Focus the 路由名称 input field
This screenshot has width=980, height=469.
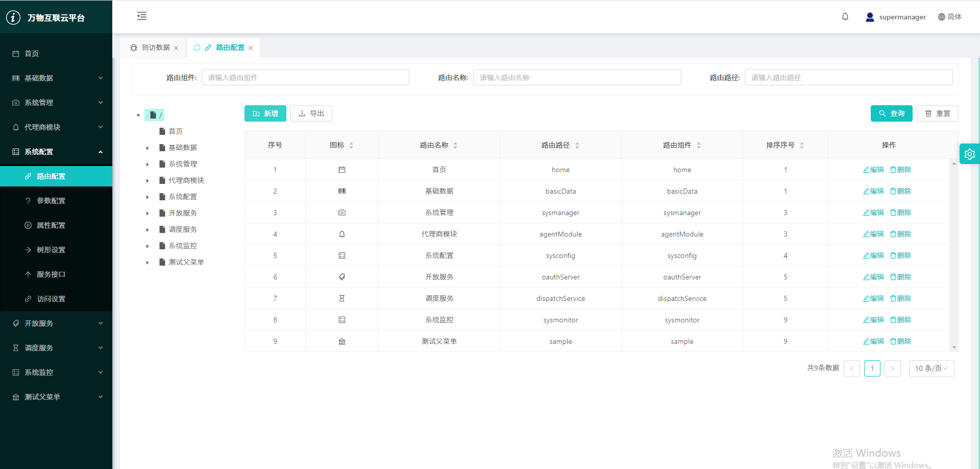coord(577,77)
